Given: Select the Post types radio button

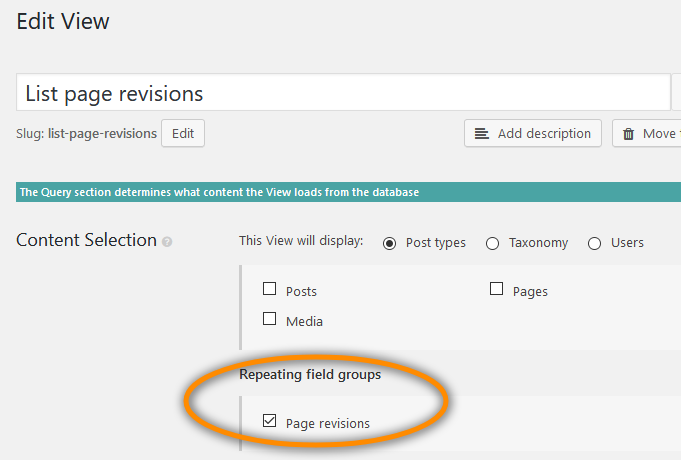Looking at the screenshot, I should click(389, 243).
